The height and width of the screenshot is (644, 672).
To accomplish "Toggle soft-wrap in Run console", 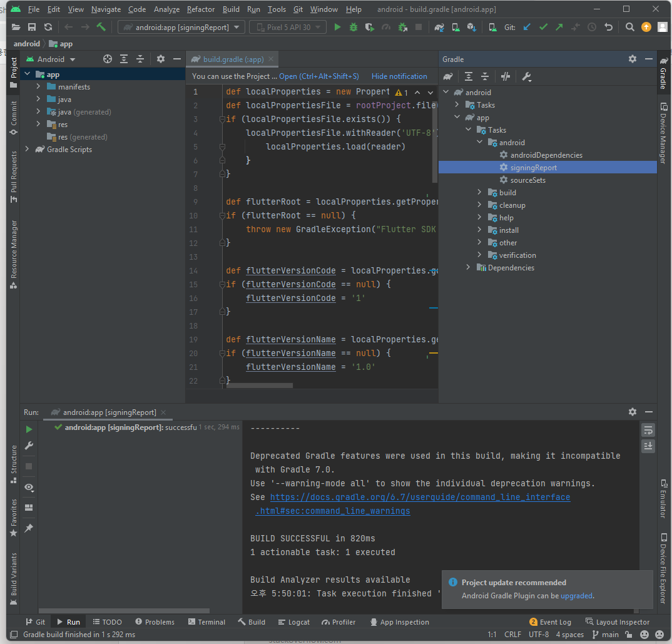I will (x=648, y=429).
